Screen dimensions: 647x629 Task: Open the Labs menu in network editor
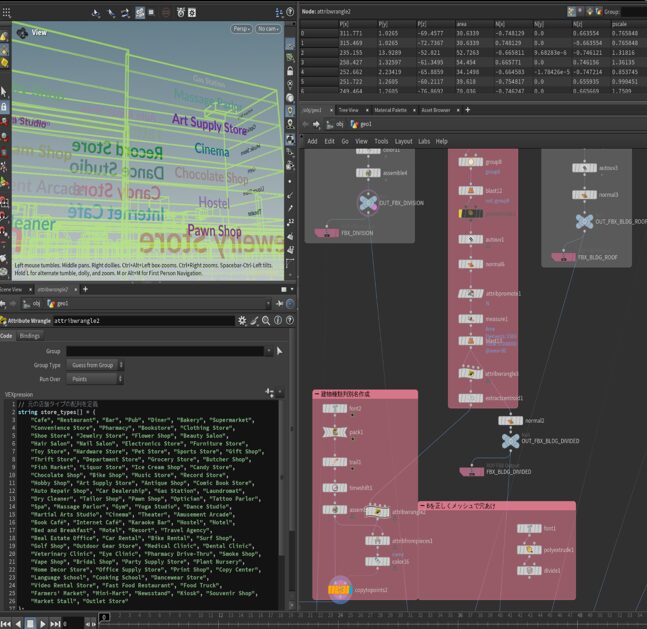click(x=424, y=142)
